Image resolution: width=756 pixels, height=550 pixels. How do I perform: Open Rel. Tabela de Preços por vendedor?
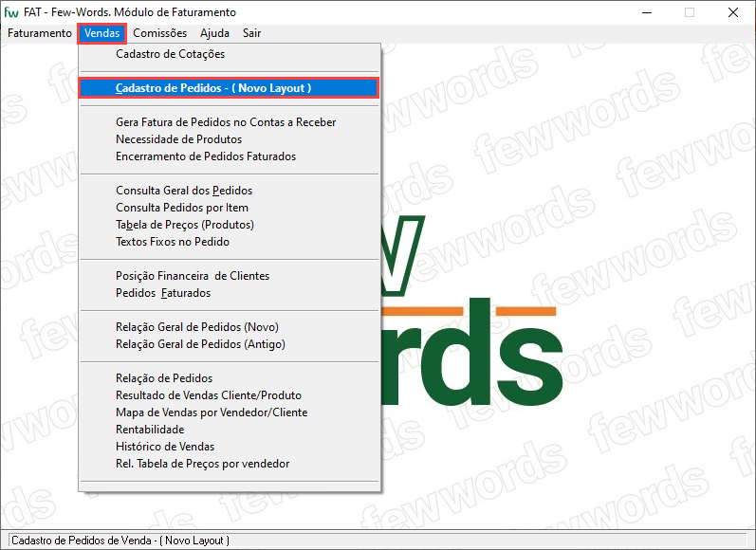coord(229,464)
